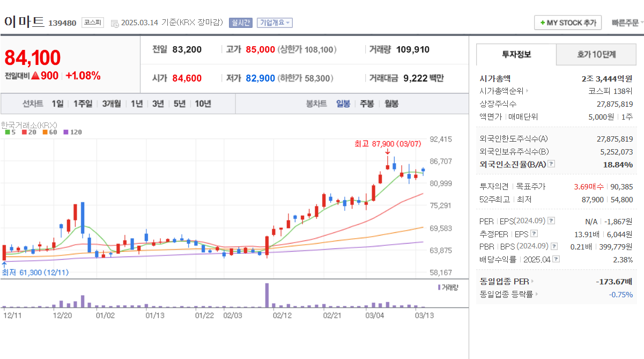
Task: Expand the 동일업종 PER arrow
Action: (532, 281)
